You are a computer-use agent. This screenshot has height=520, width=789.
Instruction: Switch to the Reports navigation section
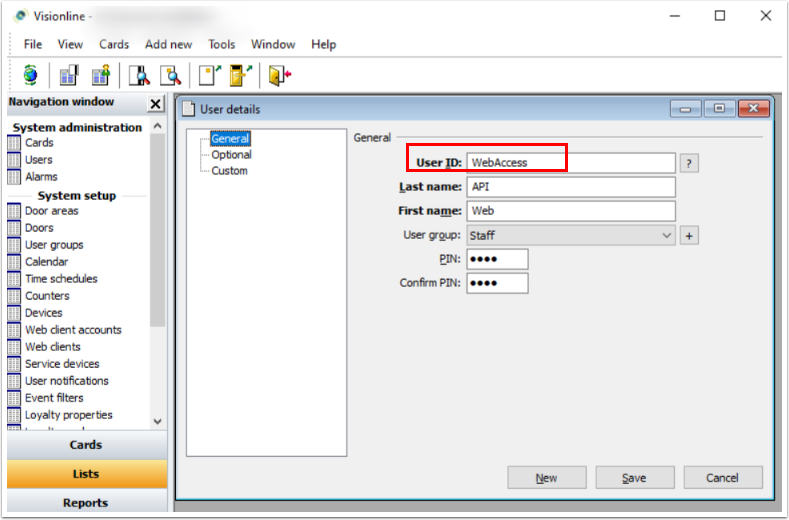(x=85, y=503)
